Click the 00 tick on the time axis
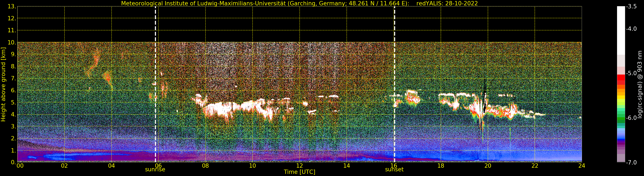 pos(20,166)
